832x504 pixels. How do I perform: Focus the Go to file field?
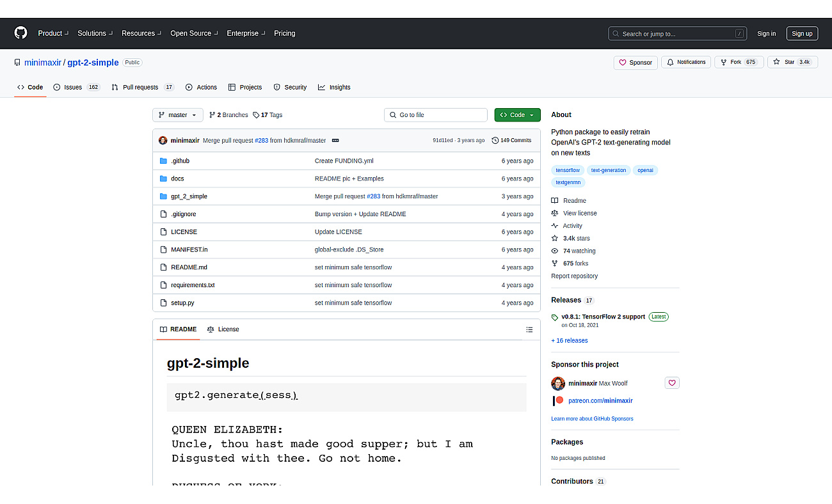[436, 115]
